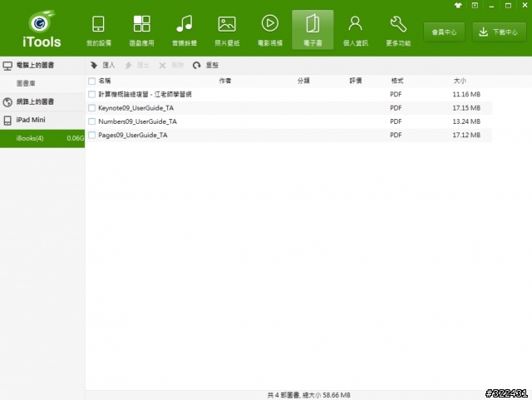Click the PDF format cell of Keynote09 row

(396, 108)
